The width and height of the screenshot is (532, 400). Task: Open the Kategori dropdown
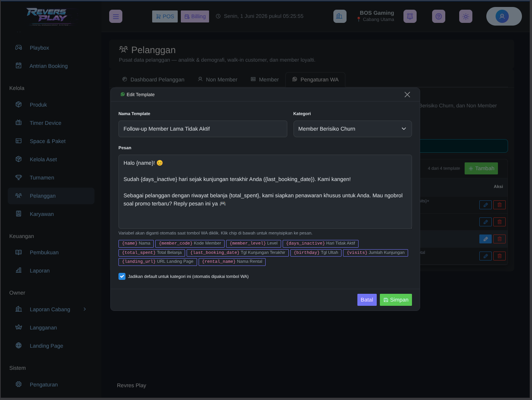[353, 129]
